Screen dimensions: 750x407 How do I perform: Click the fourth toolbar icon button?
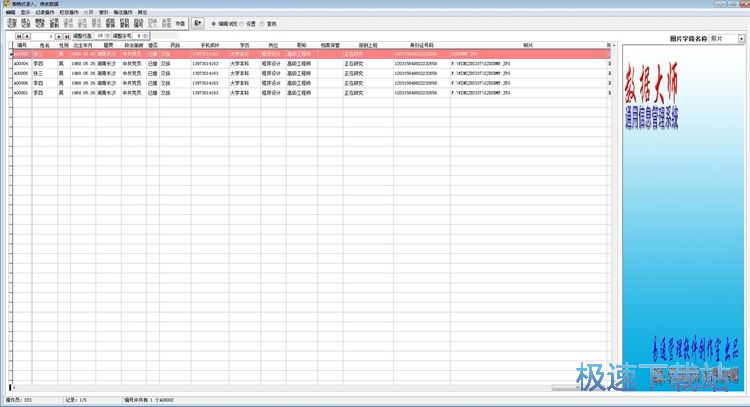point(54,23)
